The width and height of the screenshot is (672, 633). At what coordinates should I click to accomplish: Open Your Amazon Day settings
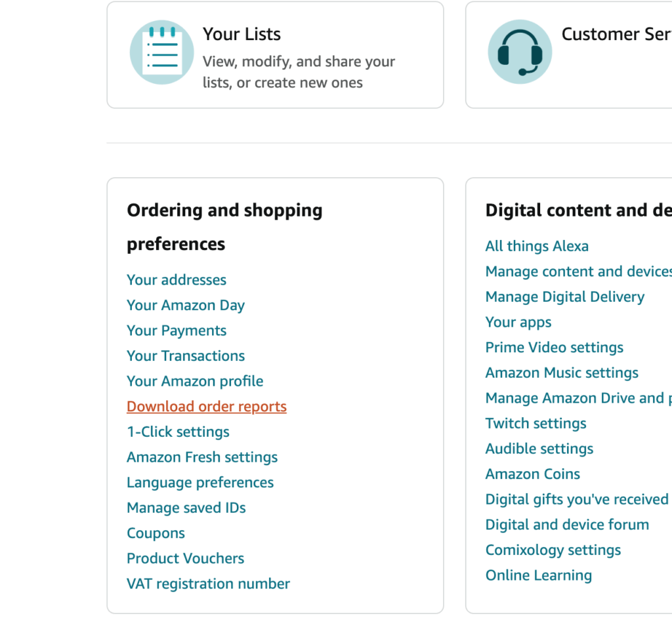tap(186, 306)
